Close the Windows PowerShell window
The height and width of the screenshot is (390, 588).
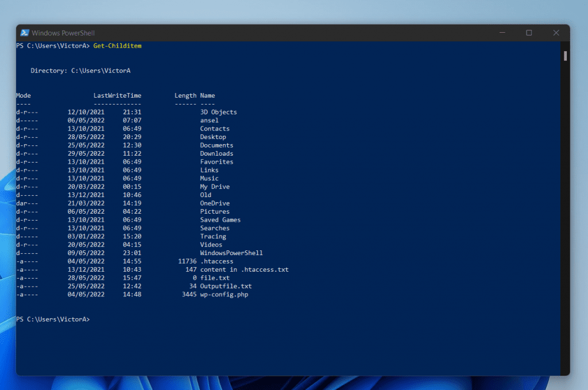coord(556,33)
